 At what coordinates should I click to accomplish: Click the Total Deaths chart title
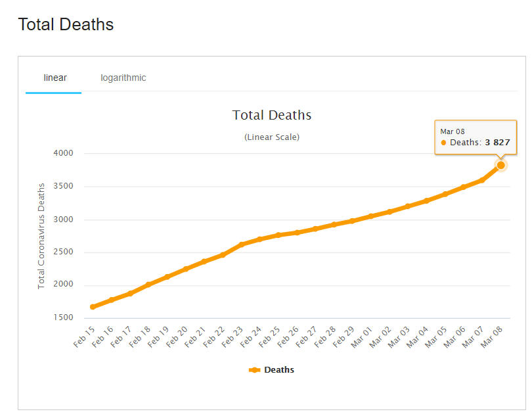coord(272,115)
